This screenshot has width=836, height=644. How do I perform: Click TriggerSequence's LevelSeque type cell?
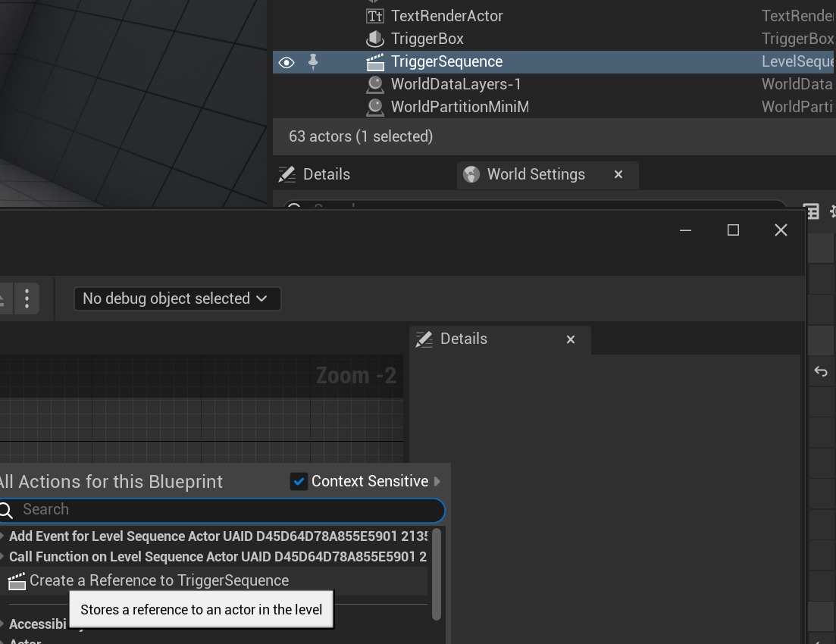tap(798, 62)
